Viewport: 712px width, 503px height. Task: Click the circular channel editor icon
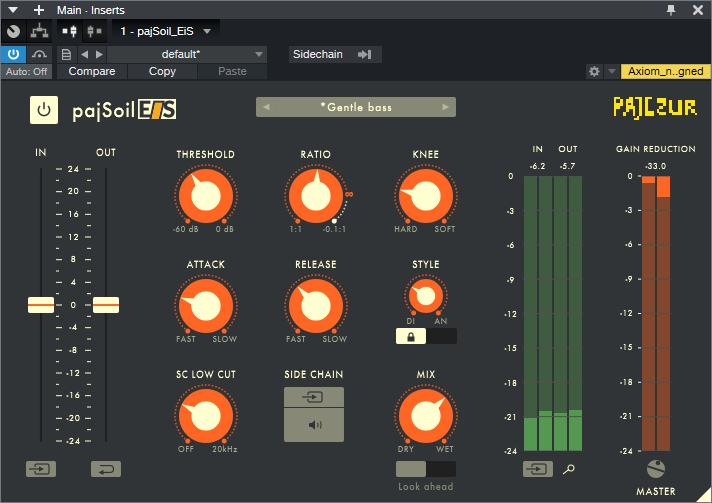[x=14, y=31]
